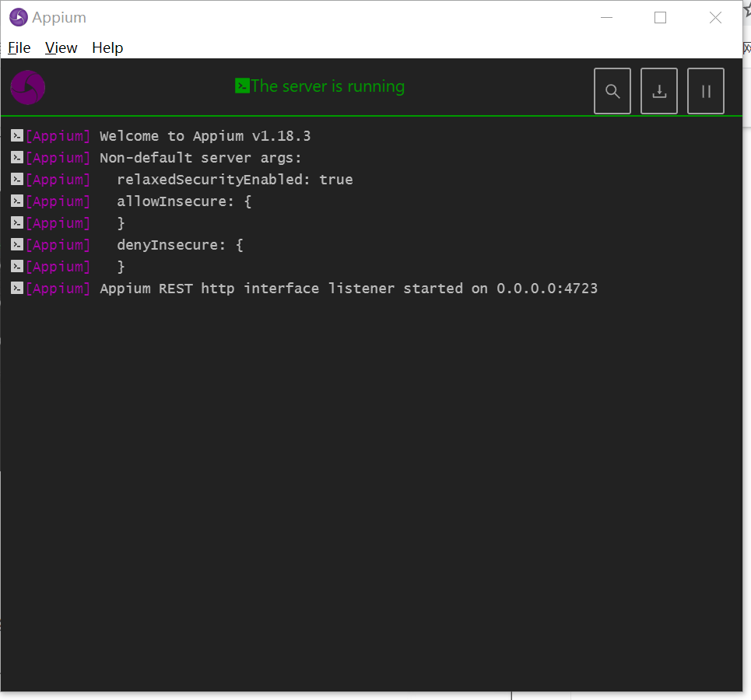The width and height of the screenshot is (751, 700).
Task: Minimize the Appium window
Action: click(606, 18)
